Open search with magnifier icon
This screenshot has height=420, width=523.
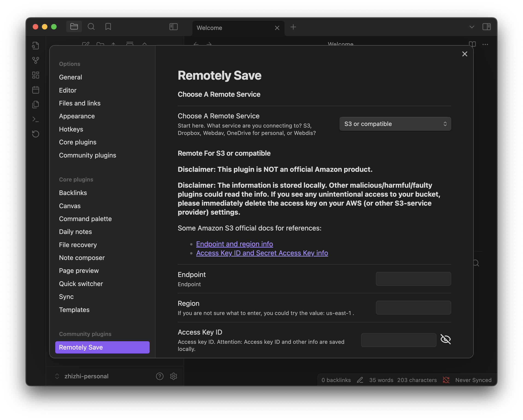click(x=91, y=26)
